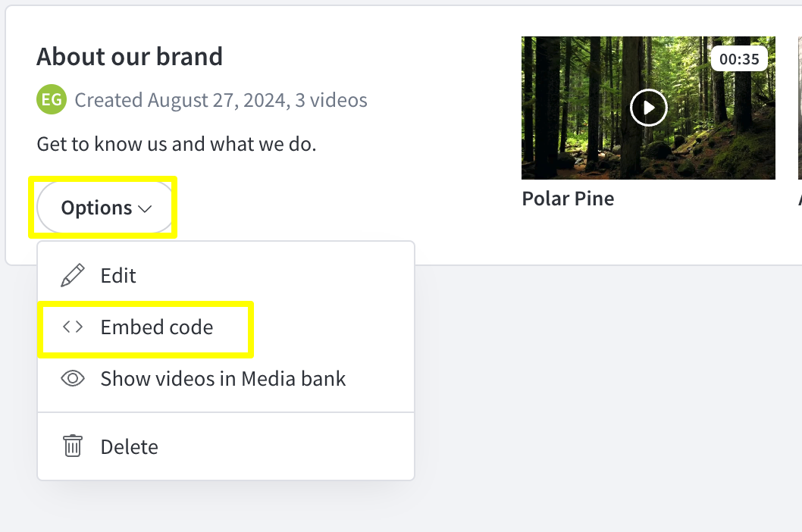Viewport: 802px width, 532px height.
Task: Open the Polar Pine title link
Action: 568,199
